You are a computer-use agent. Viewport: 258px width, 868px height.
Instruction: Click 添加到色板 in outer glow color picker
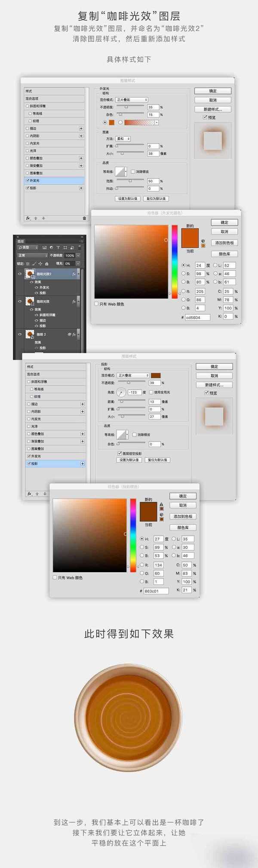[224, 243]
